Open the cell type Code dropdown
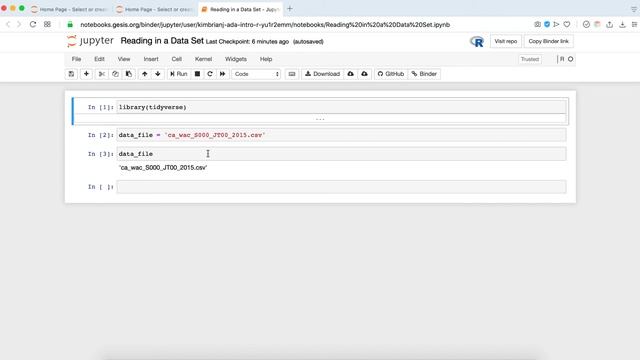 point(256,74)
